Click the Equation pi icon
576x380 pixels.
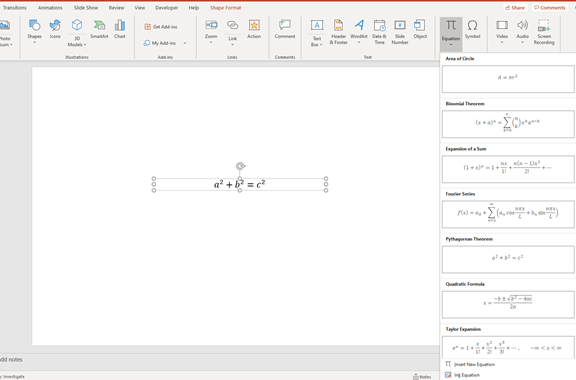pyautogui.click(x=451, y=26)
